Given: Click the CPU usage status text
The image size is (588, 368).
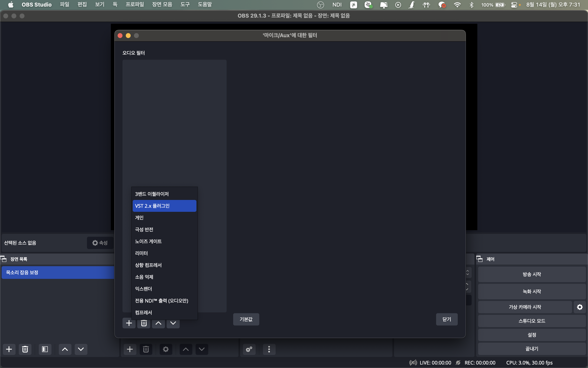Looking at the screenshot, I should tap(529, 363).
